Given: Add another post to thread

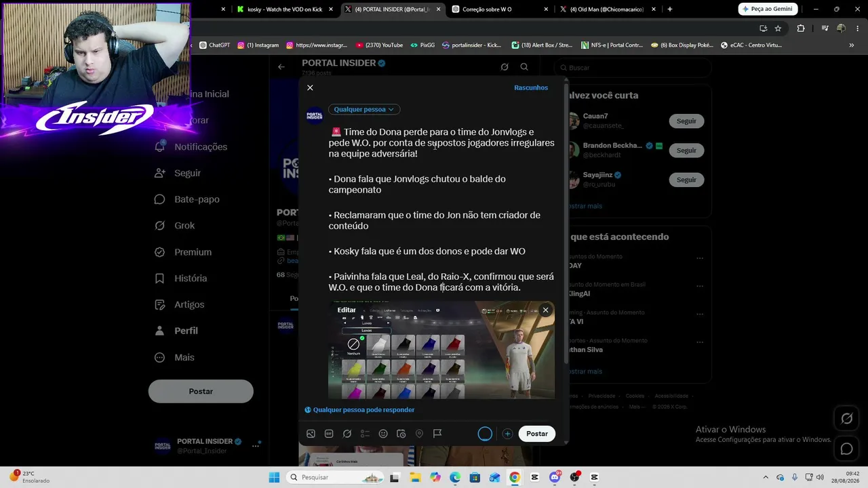Looking at the screenshot, I should (507, 434).
